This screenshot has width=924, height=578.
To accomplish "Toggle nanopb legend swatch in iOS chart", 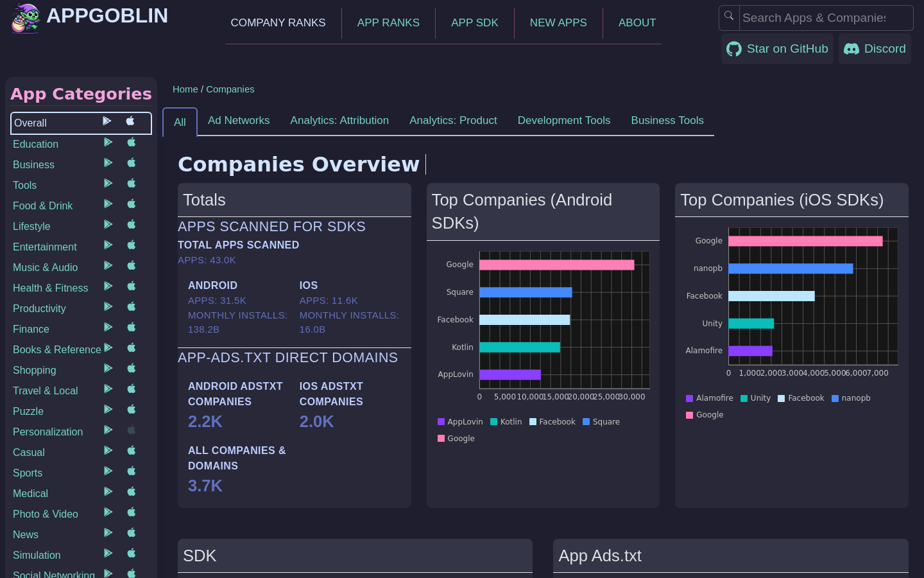I will pyautogui.click(x=835, y=398).
